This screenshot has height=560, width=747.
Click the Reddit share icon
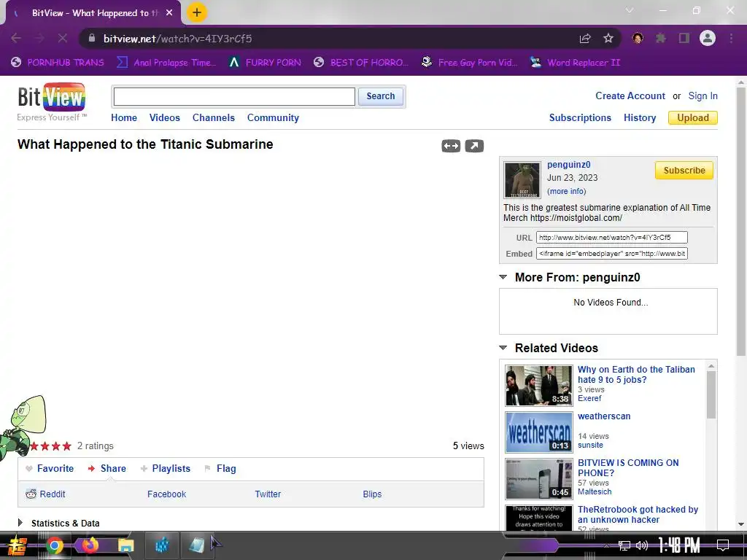31,494
